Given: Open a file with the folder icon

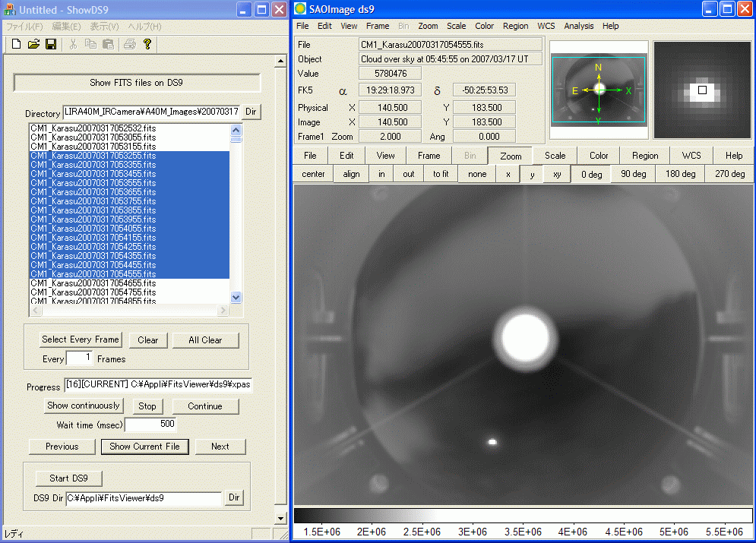Looking at the screenshot, I should pos(33,44).
